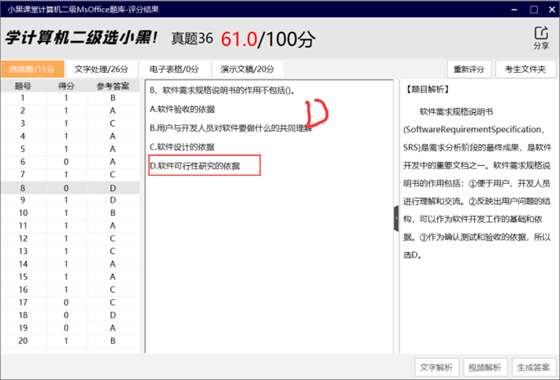Open the 电子表格/0分 tab
Image resolution: width=560 pixels, height=380 pixels.
point(174,69)
